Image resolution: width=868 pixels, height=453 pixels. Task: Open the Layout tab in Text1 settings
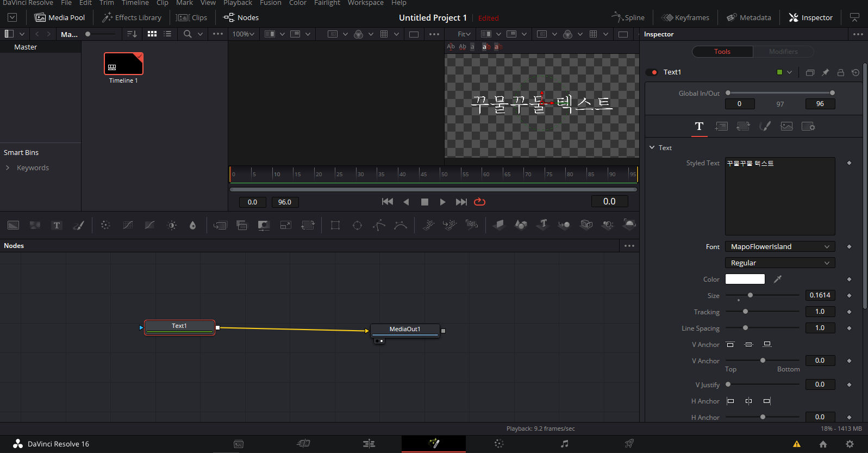(x=721, y=126)
